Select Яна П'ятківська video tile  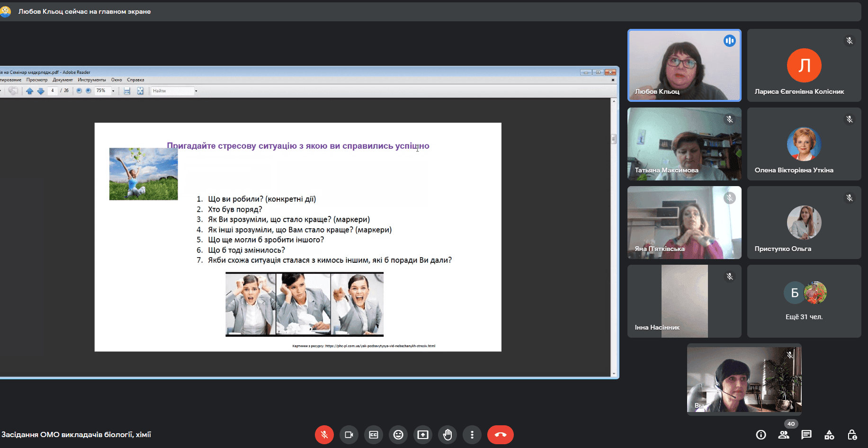point(684,223)
